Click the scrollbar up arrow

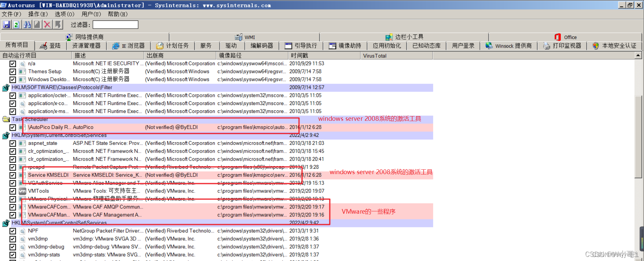coord(638,55)
